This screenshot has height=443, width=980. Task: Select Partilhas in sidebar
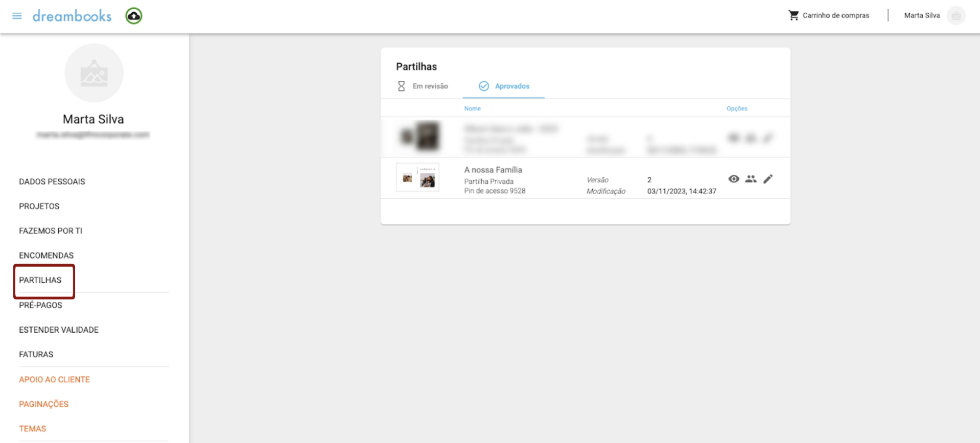(40, 280)
